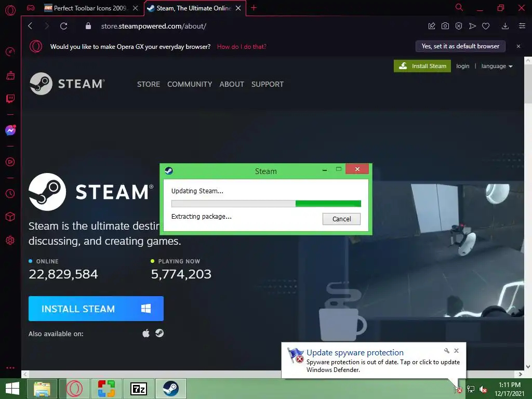
Task: Click the SteamOS icon under Also available on
Action: click(x=159, y=333)
